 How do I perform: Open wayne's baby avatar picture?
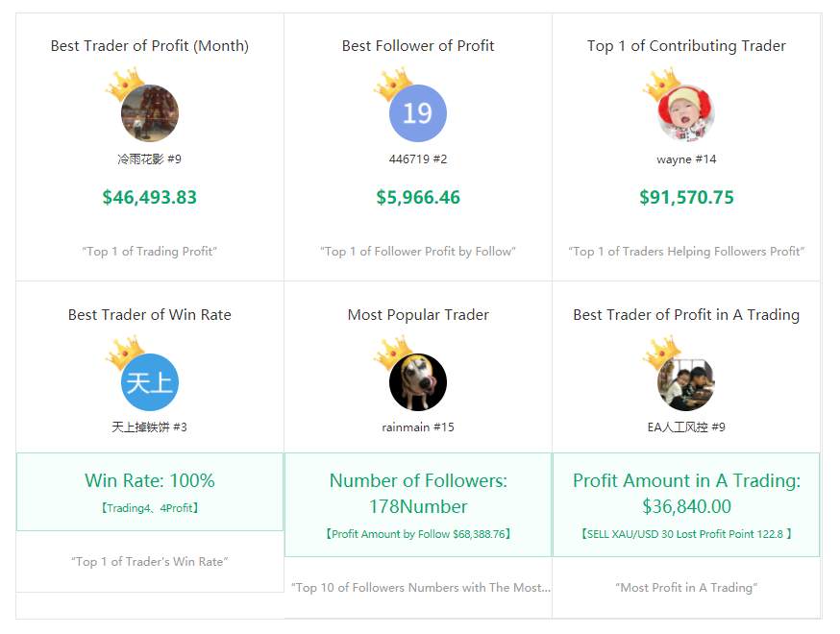coord(686,113)
